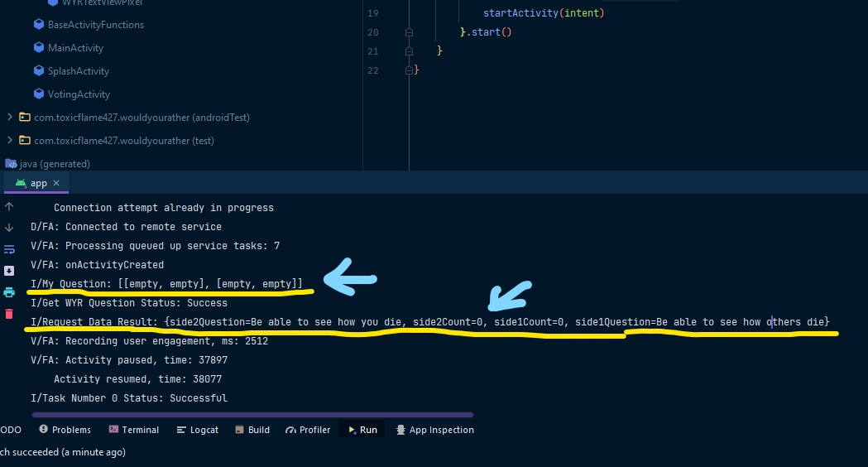Click 'V/FA: onActivityCreated' log line
Viewport: 868px width, 467px height.
98,265
